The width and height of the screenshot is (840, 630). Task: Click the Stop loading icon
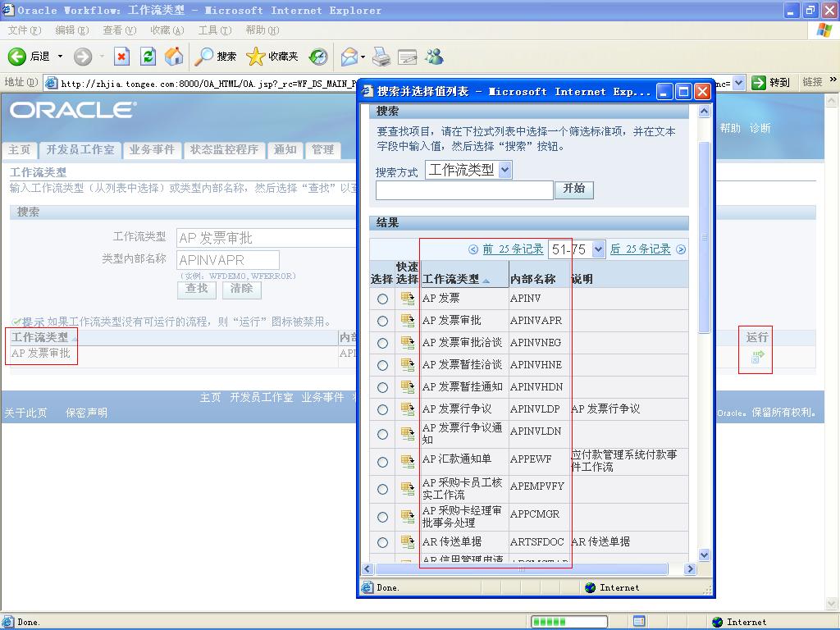[121, 57]
